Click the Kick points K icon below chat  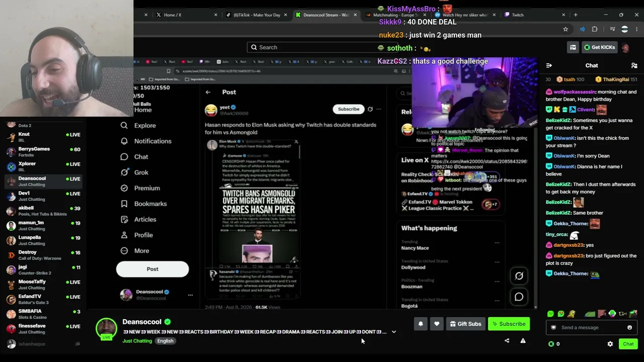(551, 344)
